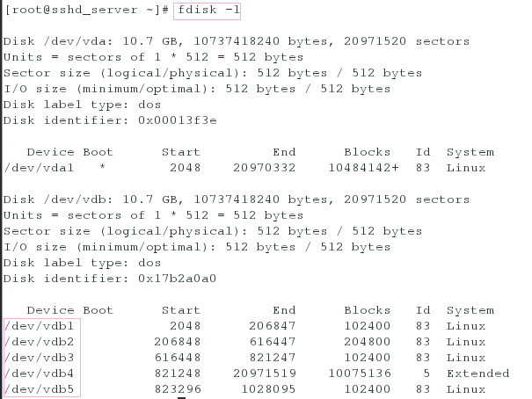Click 'Disk label type: dos' under vdb
532x399 pixels.
tap(82, 263)
